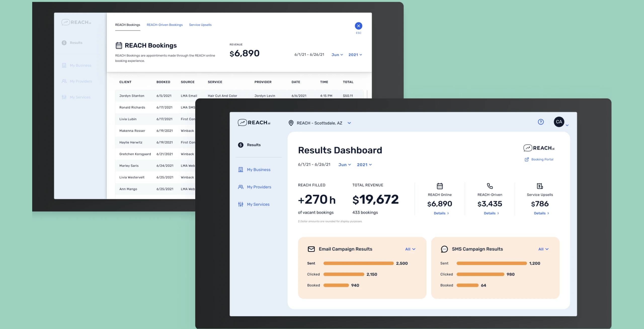Select the Ronald Richards booking row
Image resolution: width=644 pixels, height=329 pixels.
pos(155,107)
